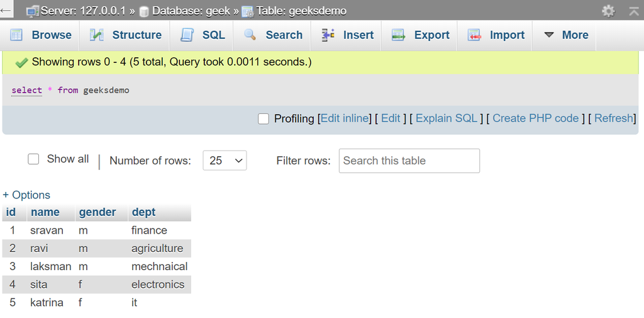Expand the + Options section
The height and width of the screenshot is (318, 644).
(26, 195)
